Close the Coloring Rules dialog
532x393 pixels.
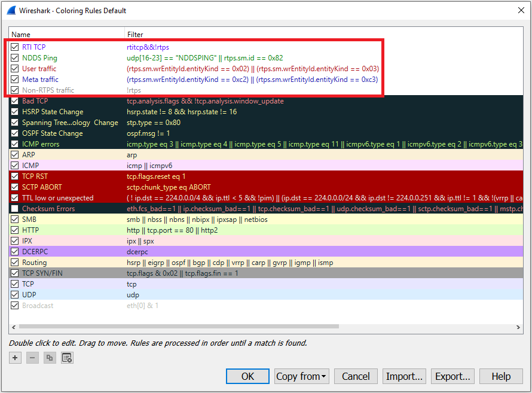(x=521, y=10)
